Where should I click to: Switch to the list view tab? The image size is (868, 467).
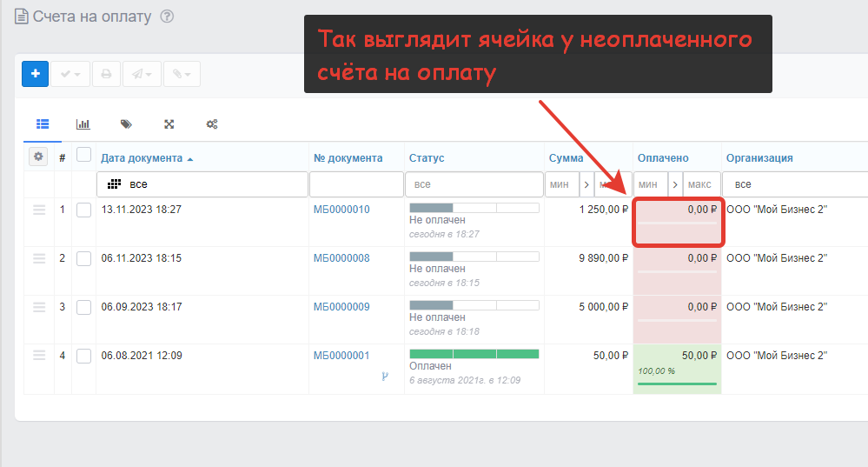43,124
